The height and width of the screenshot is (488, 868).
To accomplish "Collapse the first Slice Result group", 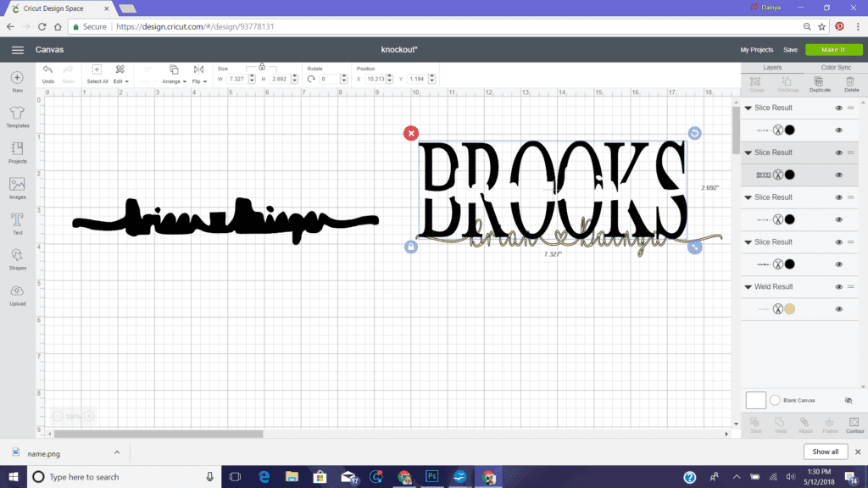I will coord(748,108).
